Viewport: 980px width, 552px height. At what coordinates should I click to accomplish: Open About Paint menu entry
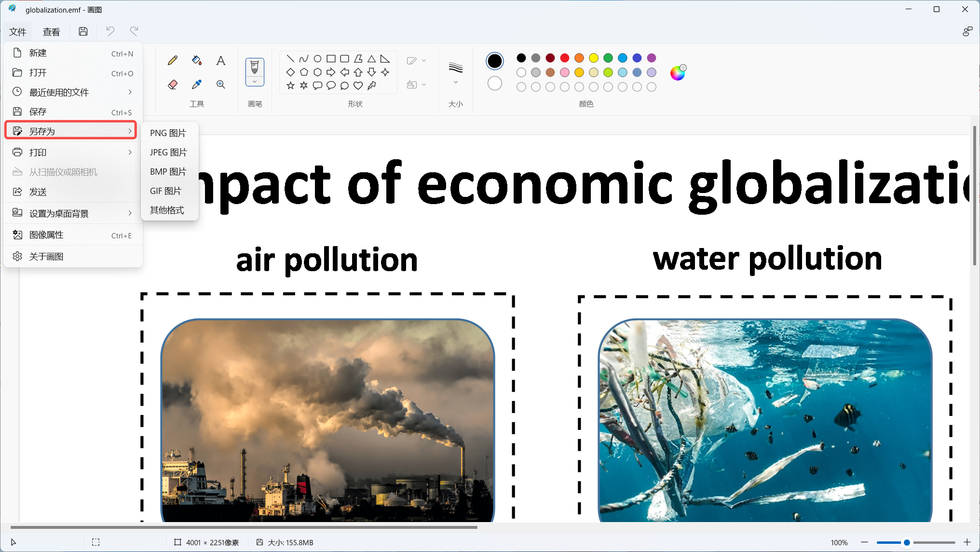click(x=73, y=256)
